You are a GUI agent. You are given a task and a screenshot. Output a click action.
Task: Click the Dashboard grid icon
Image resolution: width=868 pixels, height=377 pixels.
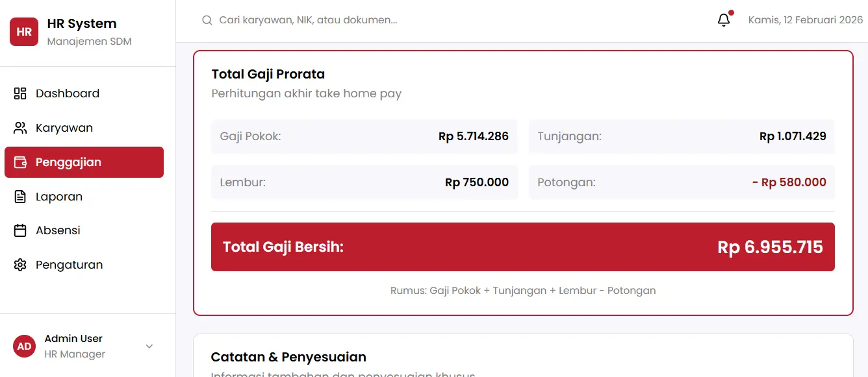pos(20,93)
